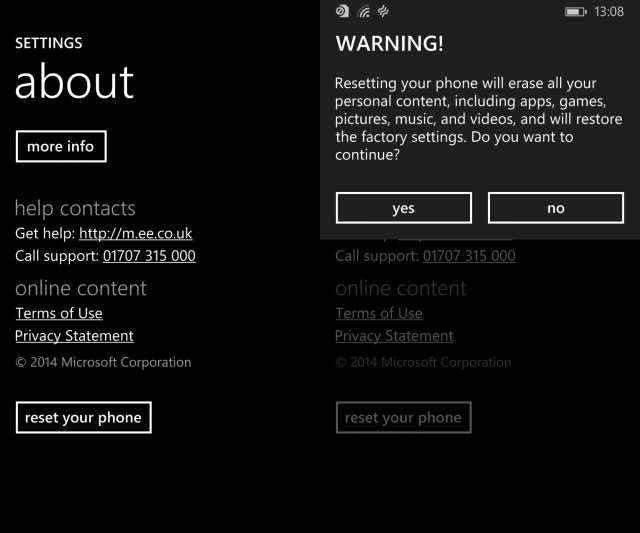
Task: Tap the battery status icon
Action: (576, 12)
